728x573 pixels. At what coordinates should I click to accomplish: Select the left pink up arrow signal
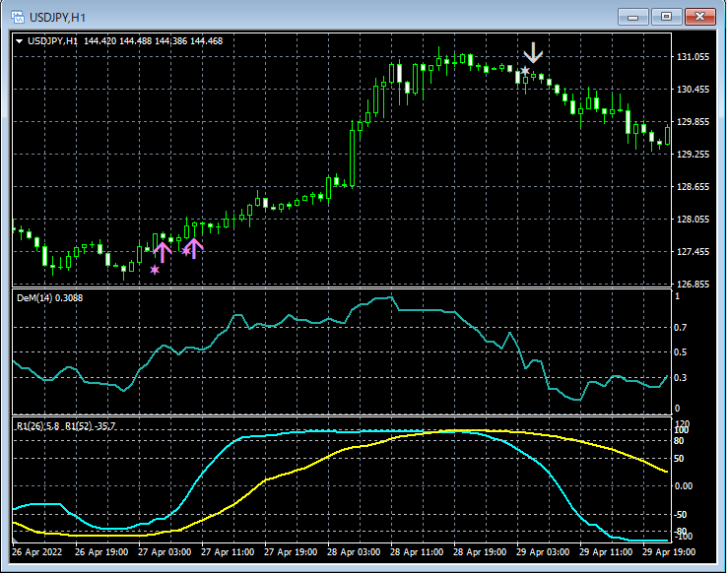pos(164,252)
